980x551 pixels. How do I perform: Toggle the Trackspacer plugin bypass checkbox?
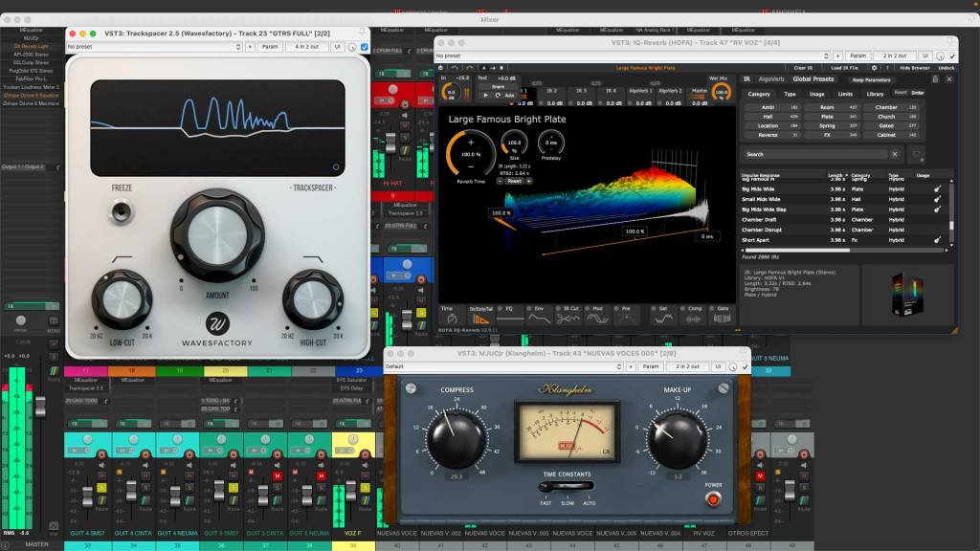pos(364,46)
